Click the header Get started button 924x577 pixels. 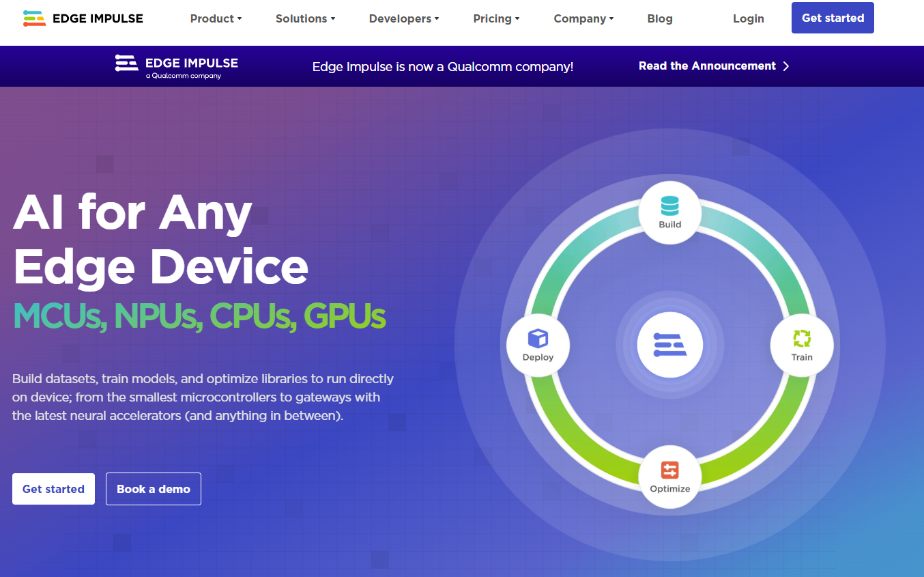click(x=833, y=18)
